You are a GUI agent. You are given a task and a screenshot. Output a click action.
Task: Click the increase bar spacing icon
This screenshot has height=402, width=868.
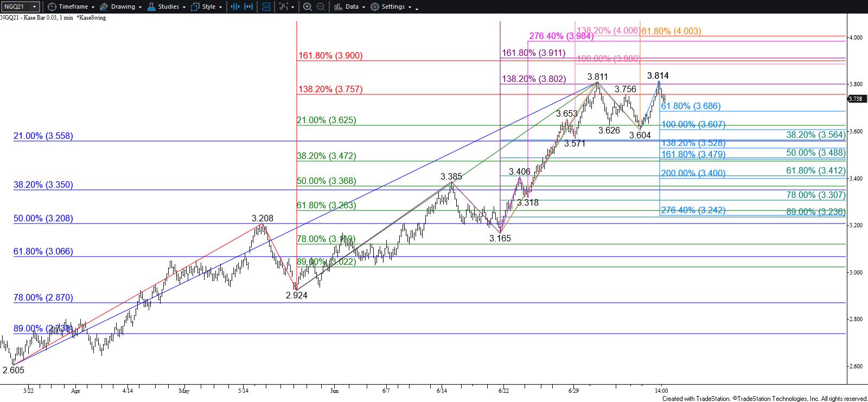click(x=248, y=7)
